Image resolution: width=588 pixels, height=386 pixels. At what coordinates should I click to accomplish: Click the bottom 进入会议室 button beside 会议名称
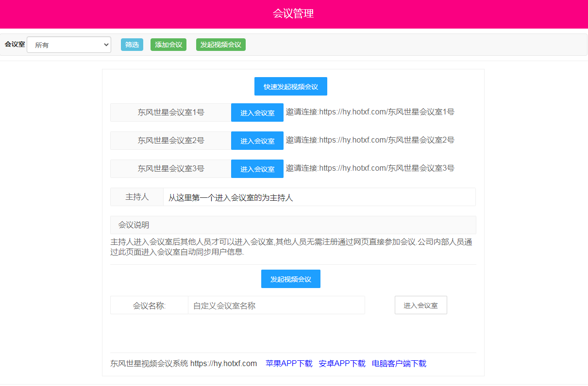[x=420, y=305]
